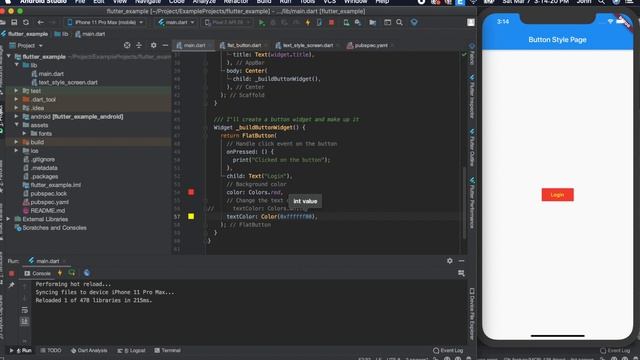Viewport: 640px width, 360px height.
Task: Expand the fonts folder
Action: (x=24, y=133)
